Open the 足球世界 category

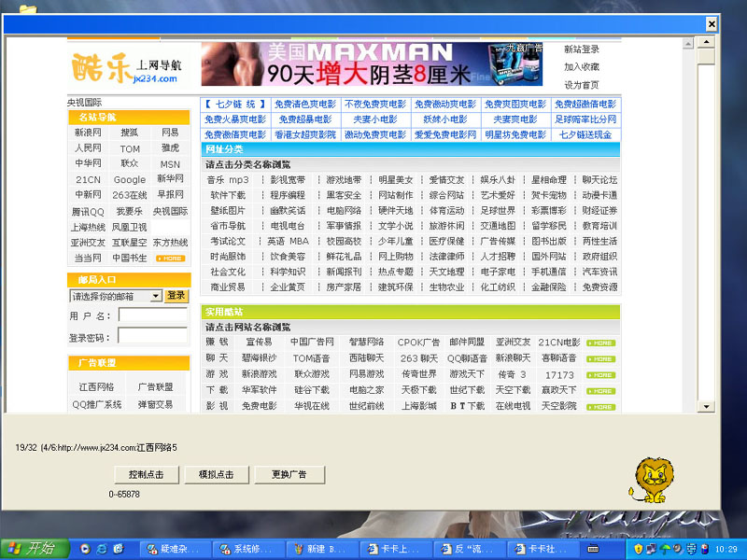pyautogui.click(x=498, y=211)
